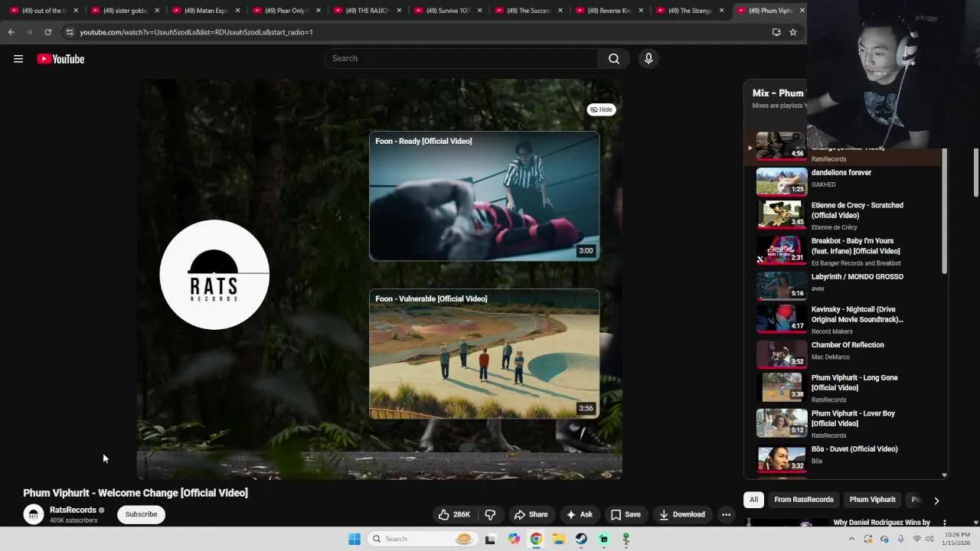980x551 pixels.
Task: Close the 'Pixar Only' tab
Action: pos(318,11)
